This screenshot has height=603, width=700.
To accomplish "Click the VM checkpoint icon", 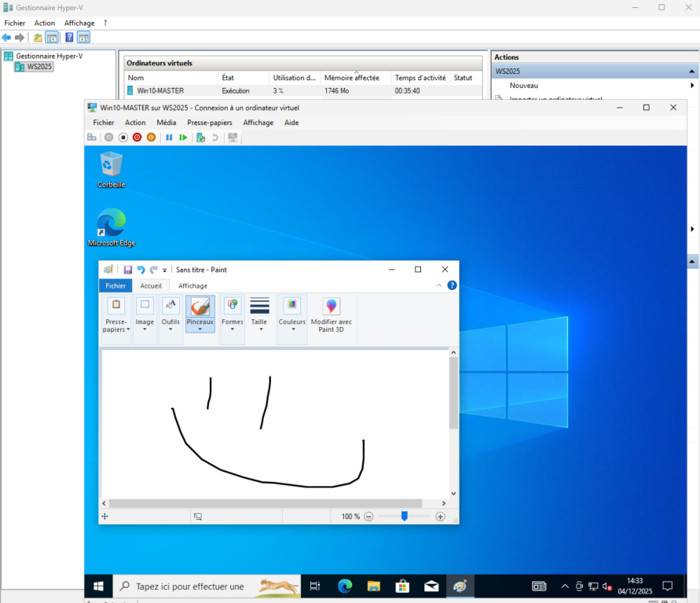I will click(200, 138).
